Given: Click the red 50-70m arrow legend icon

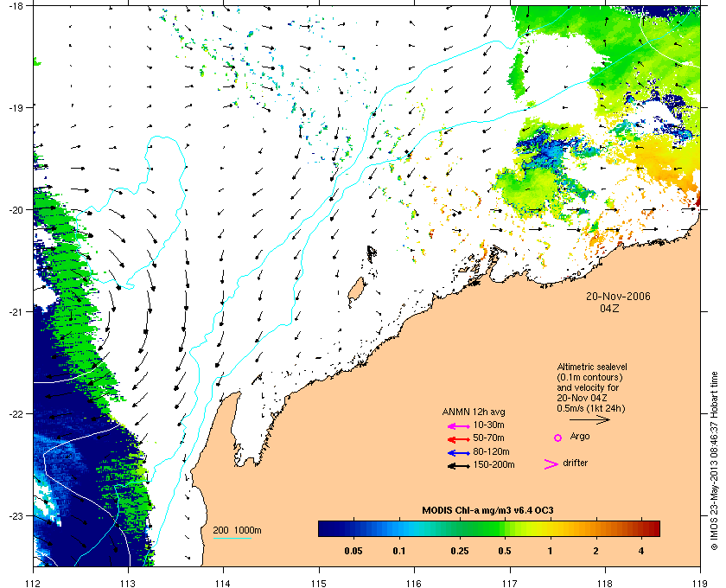Looking at the screenshot, I should [459, 439].
